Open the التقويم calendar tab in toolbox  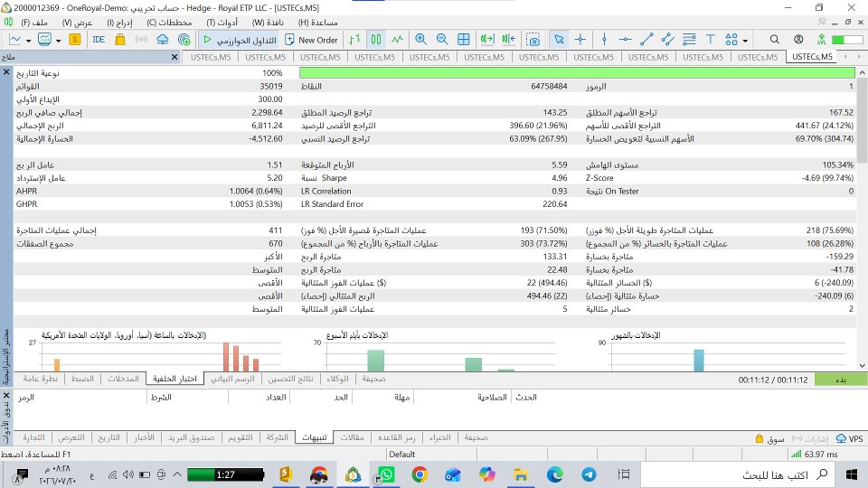click(x=241, y=437)
